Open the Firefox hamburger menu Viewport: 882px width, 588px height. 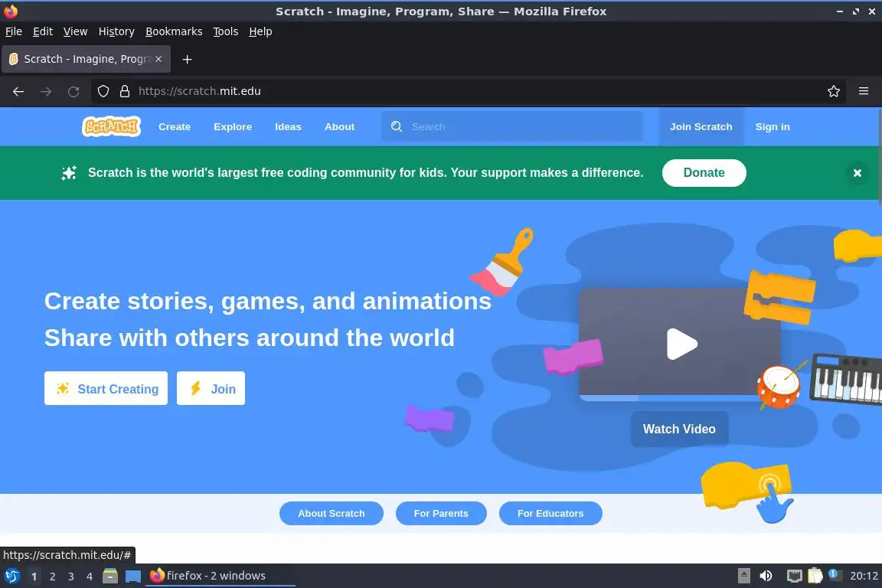pyautogui.click(x=864, y=91)
